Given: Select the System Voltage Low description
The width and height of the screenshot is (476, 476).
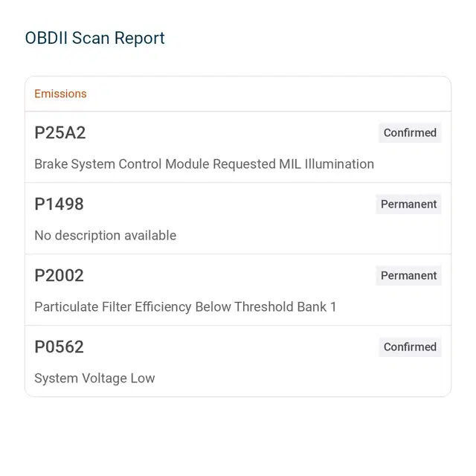Looking at the screenshot, I should 94,379.
